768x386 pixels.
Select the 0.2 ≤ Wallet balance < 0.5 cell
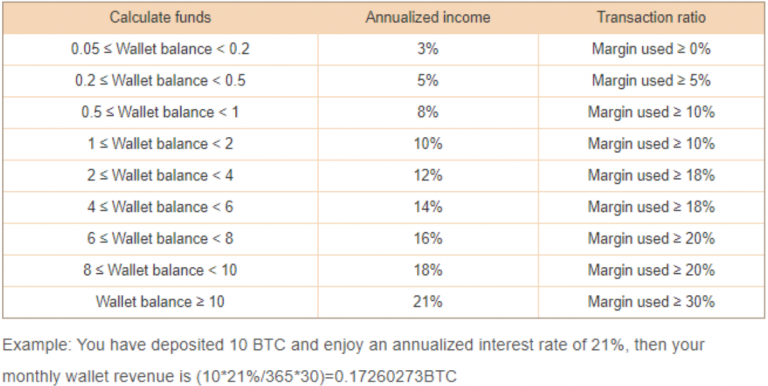pyautogui.click(x=160, y=81)
